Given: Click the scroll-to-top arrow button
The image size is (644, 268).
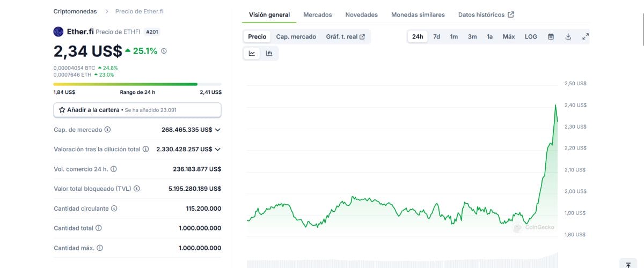Looking at the screenshot, I should (x=628, y=265).
